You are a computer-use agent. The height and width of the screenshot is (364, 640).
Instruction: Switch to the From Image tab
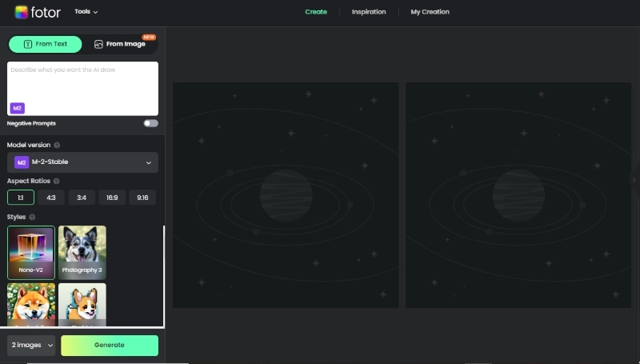(x=121, y=44)
